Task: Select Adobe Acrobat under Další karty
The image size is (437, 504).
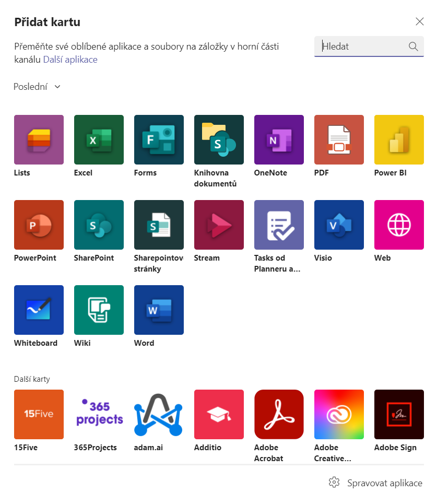Action: pos(279,414)
